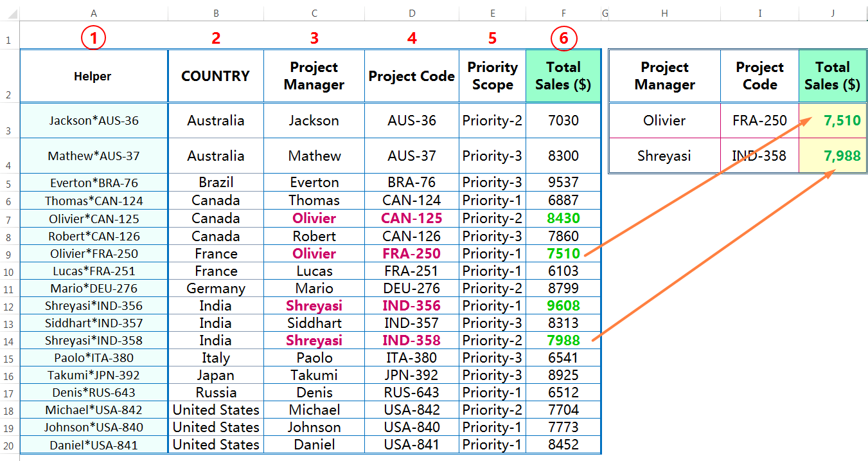Select Daniel*USA-841 helper cell
Image resolution: width=868 pixels, height=461 pixels.
pos(94,444)
